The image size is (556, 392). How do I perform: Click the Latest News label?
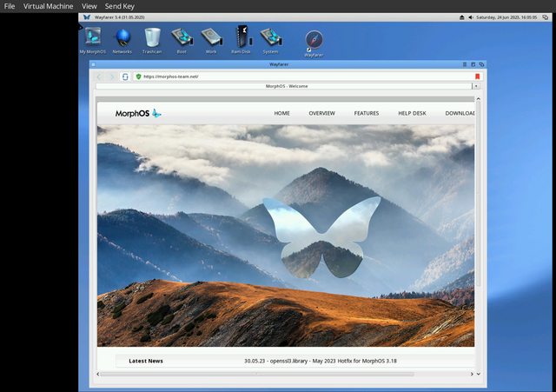point(146,361)
